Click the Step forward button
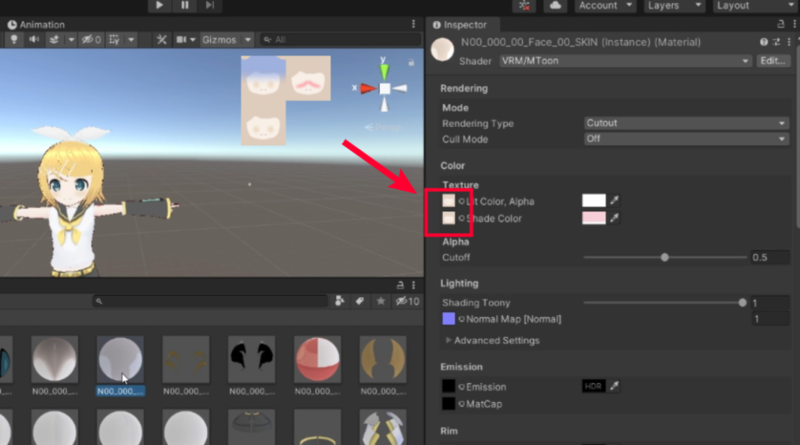Viewport: 800px width, 445px height. pyautogui.click(x=210, y=5)
